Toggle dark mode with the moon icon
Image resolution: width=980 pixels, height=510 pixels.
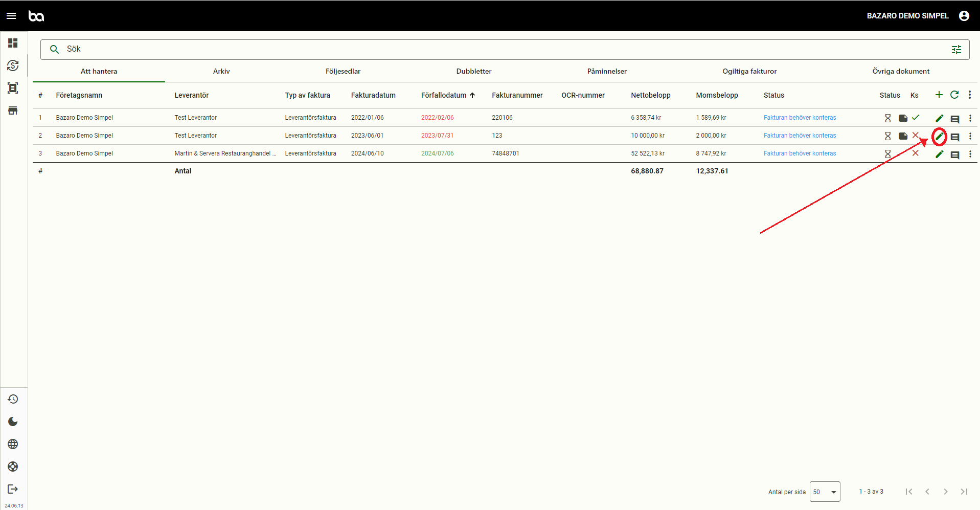(x=13, y=422)
